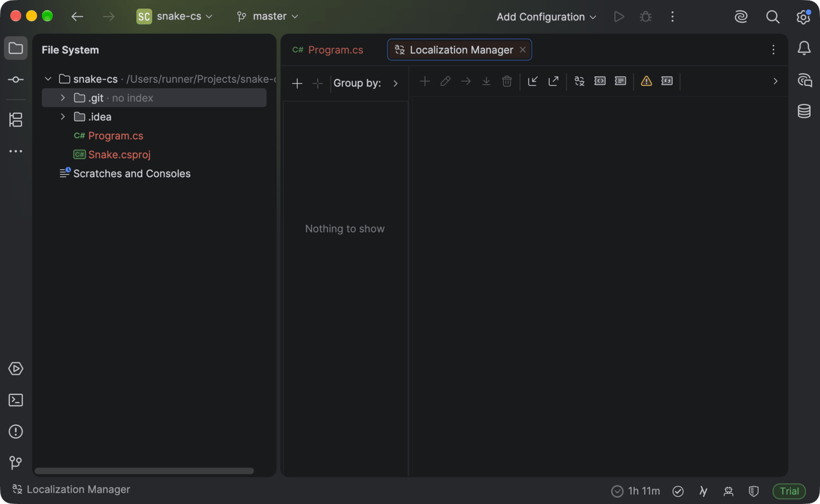The height and width of the screenshot is (504, 820).
Task: Expand the .git folder
Action: pos(63,98)
